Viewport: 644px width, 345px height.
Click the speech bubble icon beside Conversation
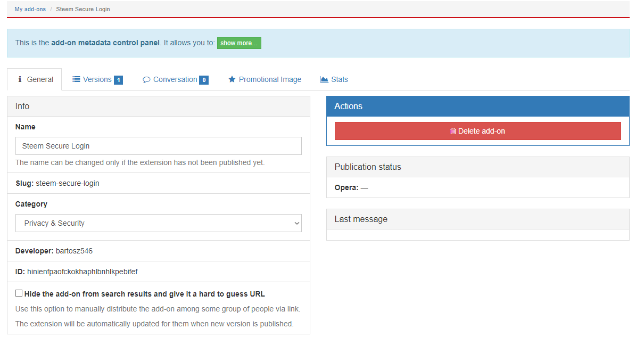point(146,80)
